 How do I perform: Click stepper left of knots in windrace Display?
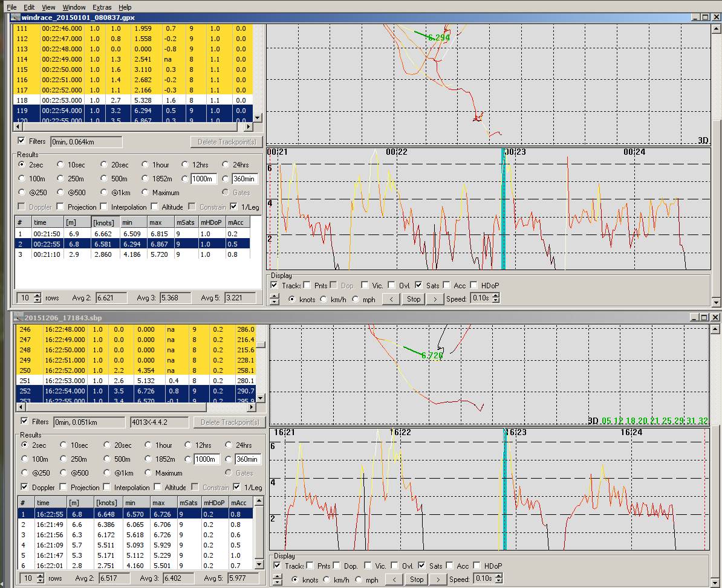click(275, 299)
